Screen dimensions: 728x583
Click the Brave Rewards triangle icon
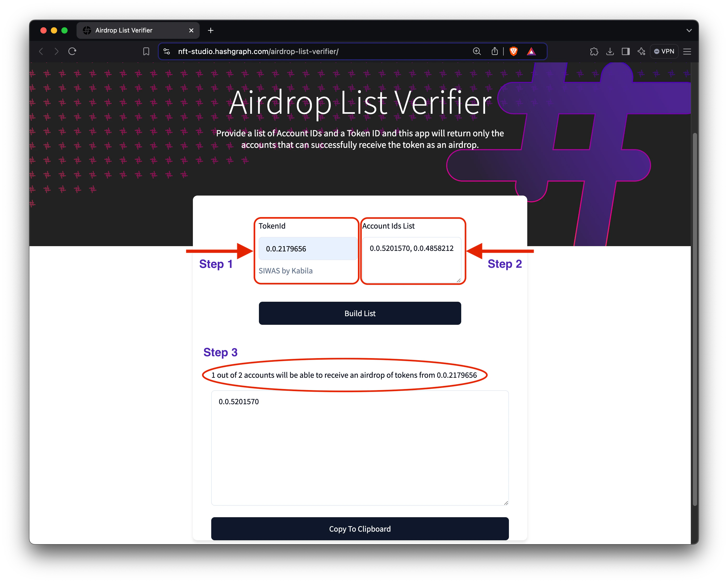coord(531,51)
